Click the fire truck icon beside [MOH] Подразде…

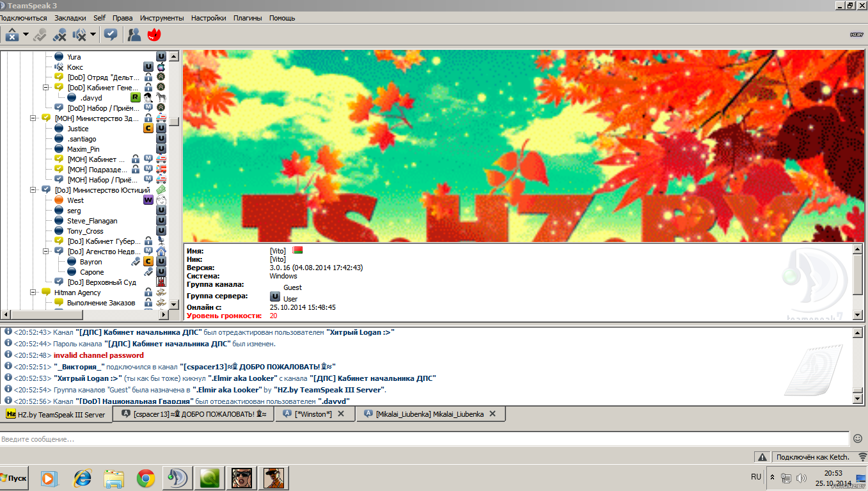pyautogui.click(x=161, y=170)
